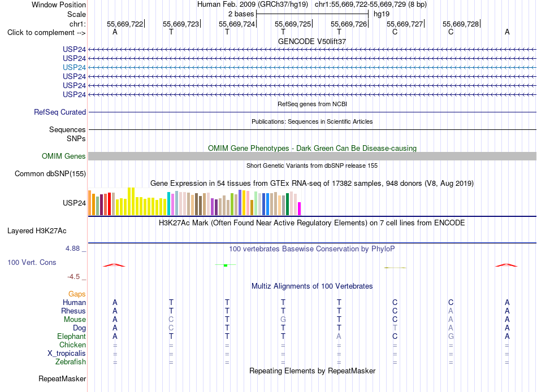537x392 pixels.
Task: Click the Human species label
Action: click(74, 302)
